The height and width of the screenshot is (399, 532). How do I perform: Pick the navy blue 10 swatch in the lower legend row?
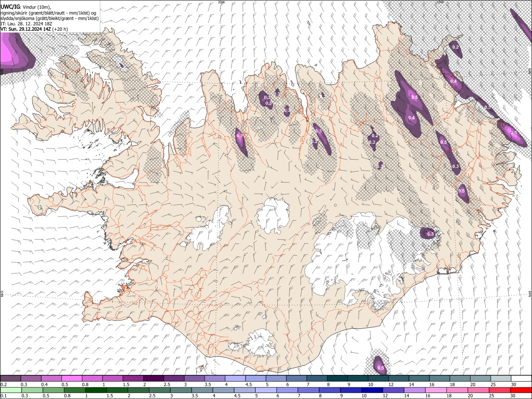click(372, 390)
